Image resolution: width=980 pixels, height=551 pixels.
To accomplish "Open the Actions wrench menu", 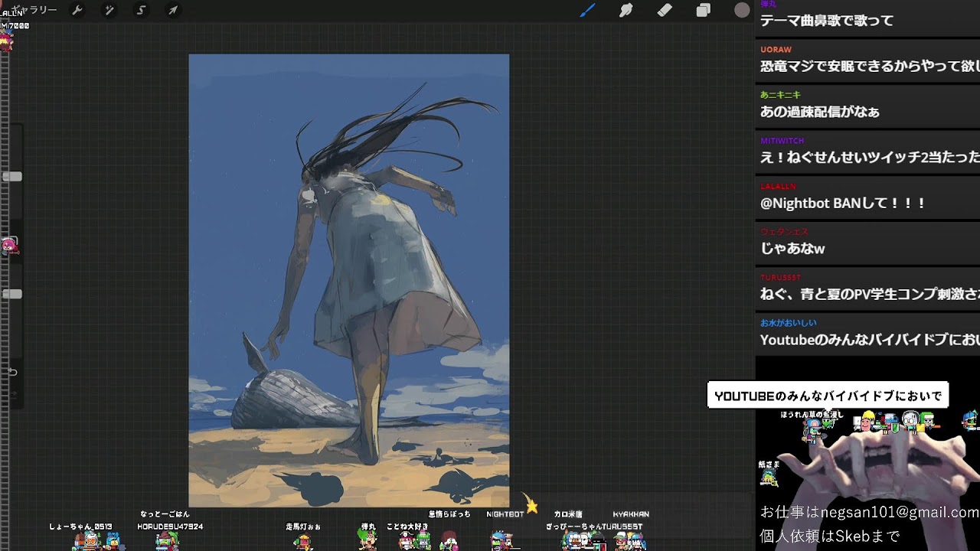I will click(77, 10).
